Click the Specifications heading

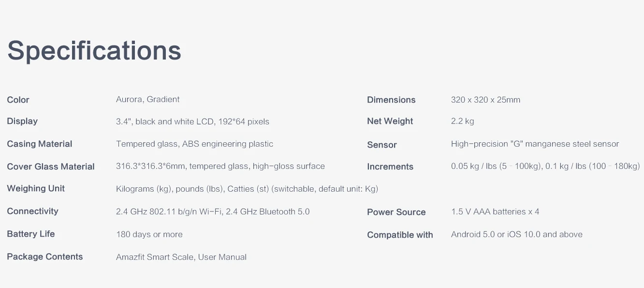click(94, 51)
